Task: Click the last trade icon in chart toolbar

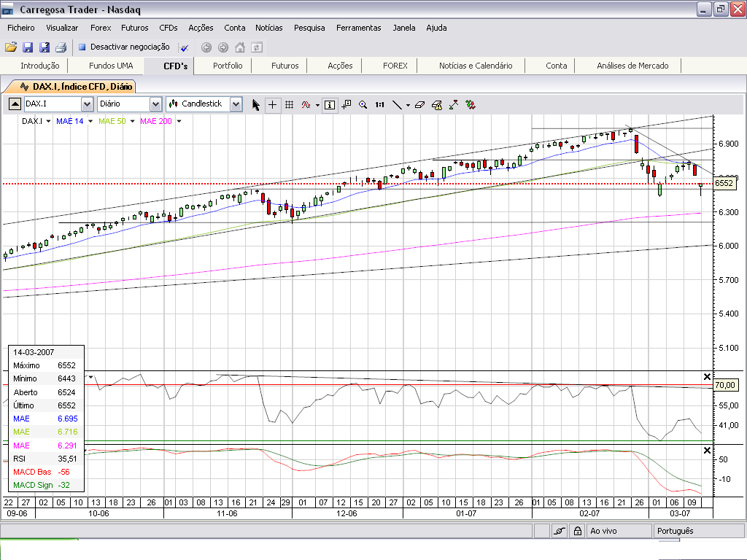Action: point(471,105)
